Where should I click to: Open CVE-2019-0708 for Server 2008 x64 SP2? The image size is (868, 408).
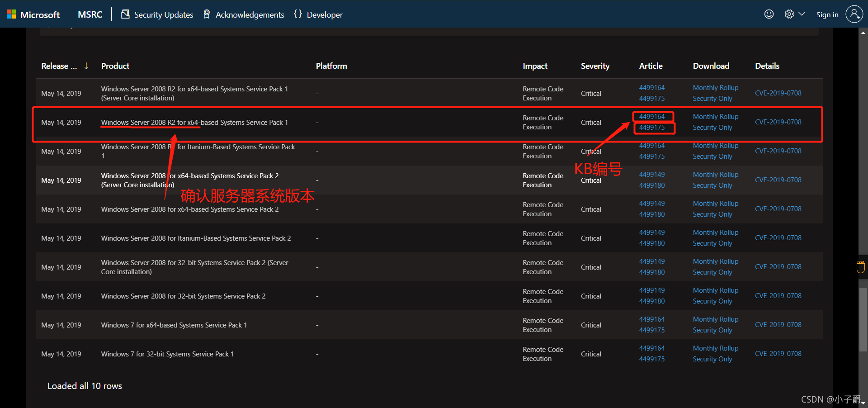[778, 209]
